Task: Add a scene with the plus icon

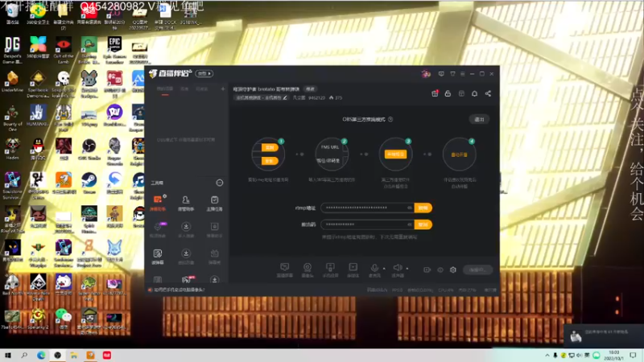Action: click(223, 88)
